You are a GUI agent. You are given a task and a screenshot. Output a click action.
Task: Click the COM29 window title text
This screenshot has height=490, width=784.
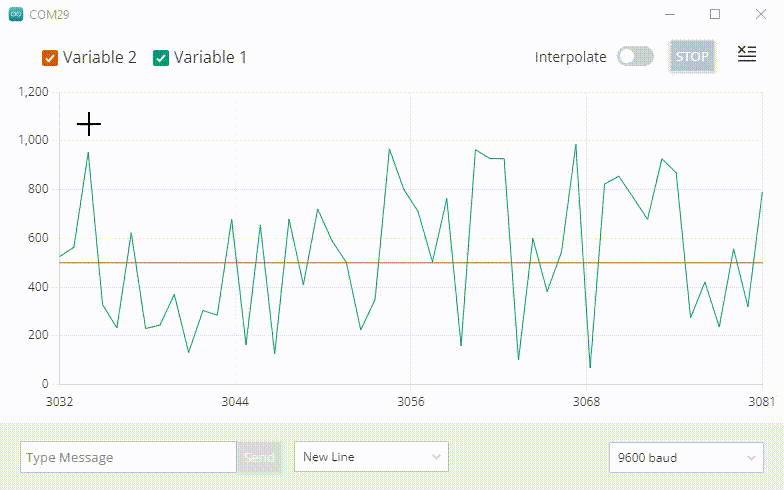click(50, 15)
